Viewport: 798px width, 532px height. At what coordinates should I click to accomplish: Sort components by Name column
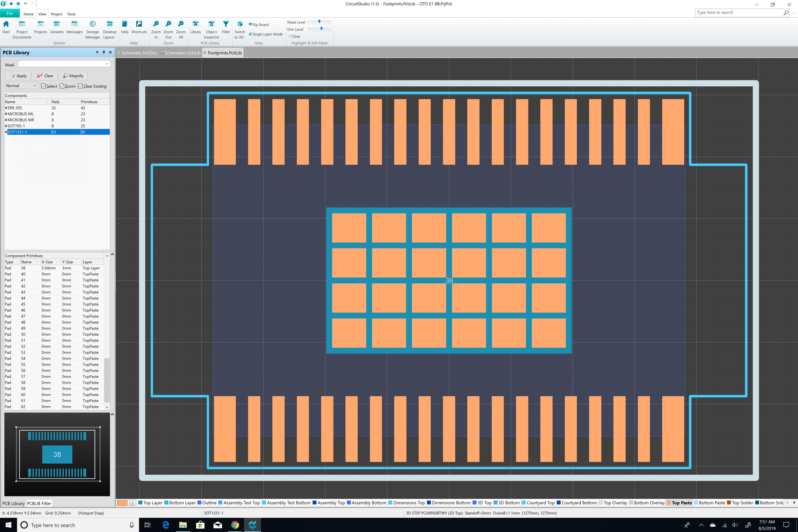[x=27, y=102]
